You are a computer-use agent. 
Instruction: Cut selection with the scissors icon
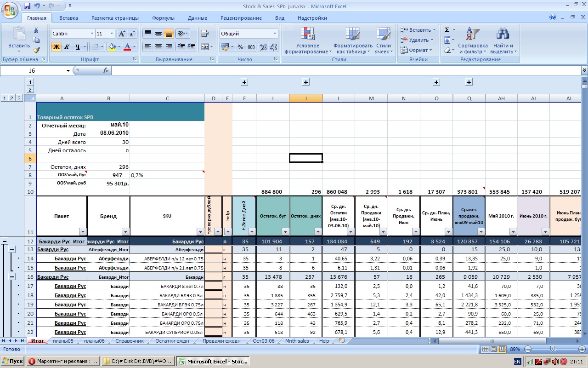(36, 30)
